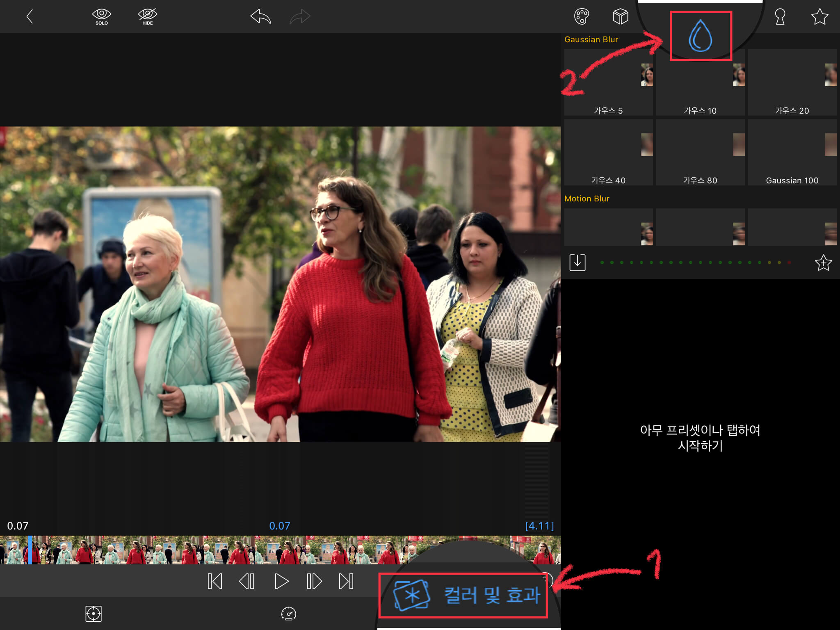
Task: Click the download presets icon
Action: pos(577,262)
